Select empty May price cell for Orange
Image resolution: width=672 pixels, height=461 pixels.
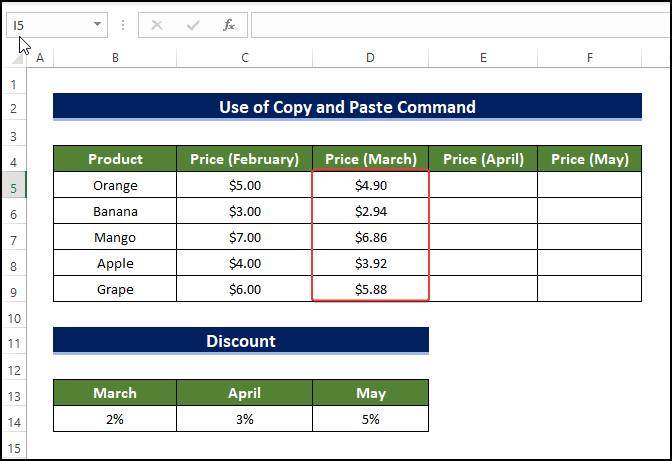tap(590, 185)
